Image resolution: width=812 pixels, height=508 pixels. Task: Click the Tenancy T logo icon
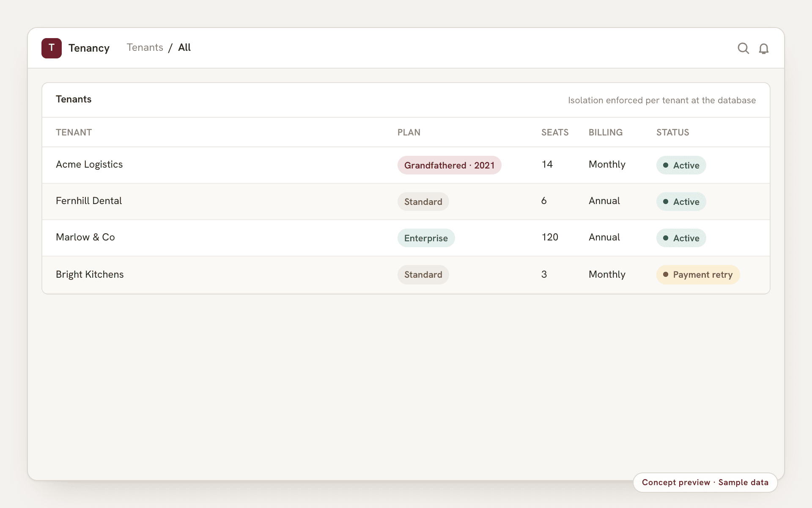point(52,48)
